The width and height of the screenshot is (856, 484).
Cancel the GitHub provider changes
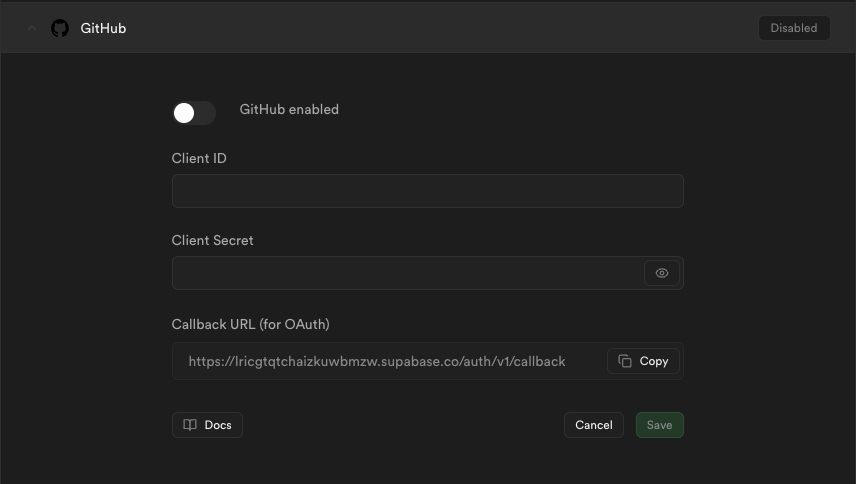(593, 425)
